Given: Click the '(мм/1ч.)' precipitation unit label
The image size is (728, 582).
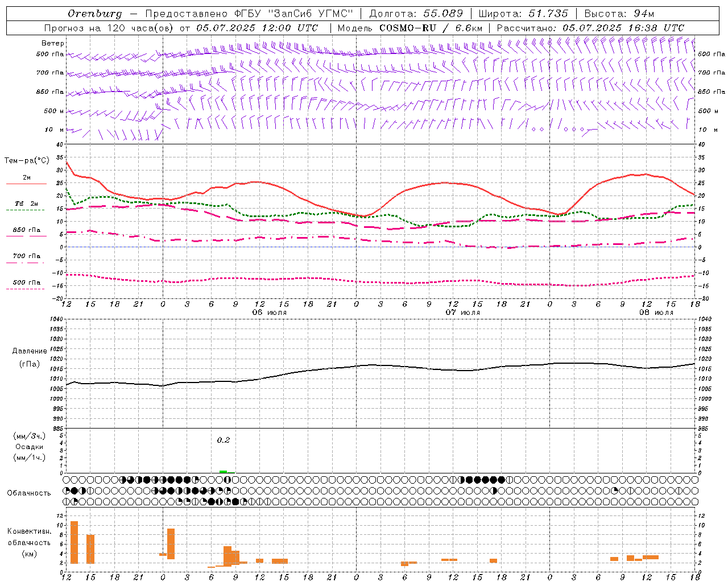Looking at the screenshot, I should point(30,458).
